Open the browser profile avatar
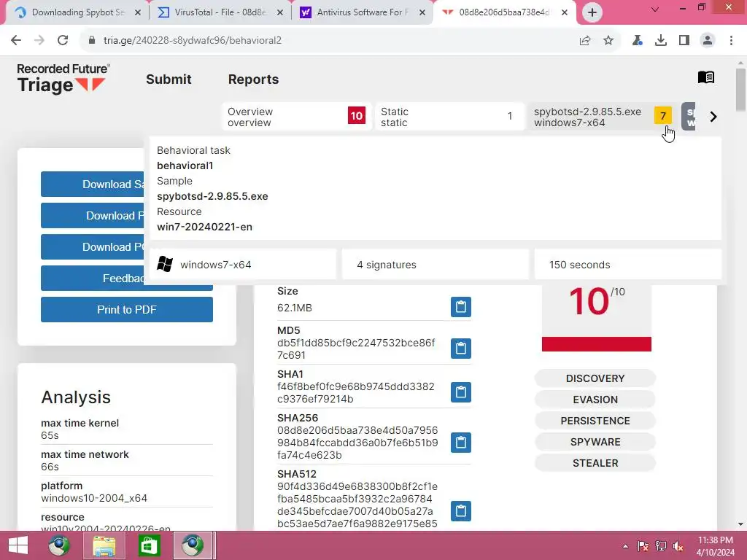The image size is (747, 560). pos(708,41)
